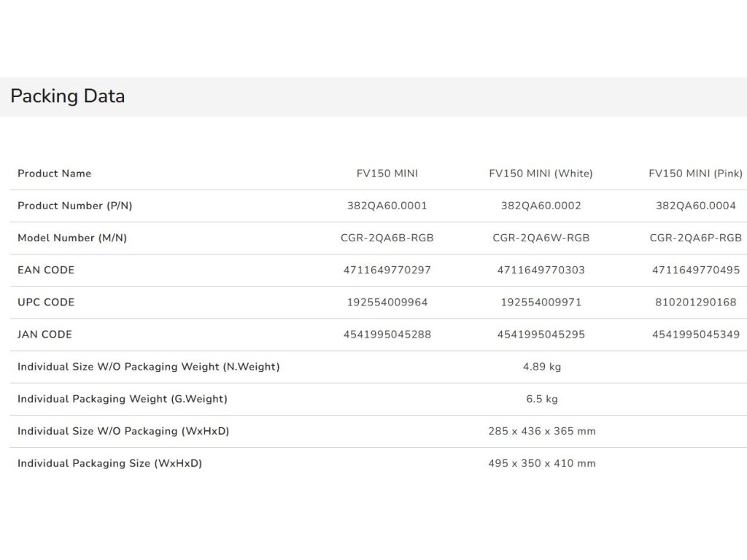This screenshot has width=747, height=560.
Task: Select the FV150 MINI (White) column header
Action: coord(541,174)
